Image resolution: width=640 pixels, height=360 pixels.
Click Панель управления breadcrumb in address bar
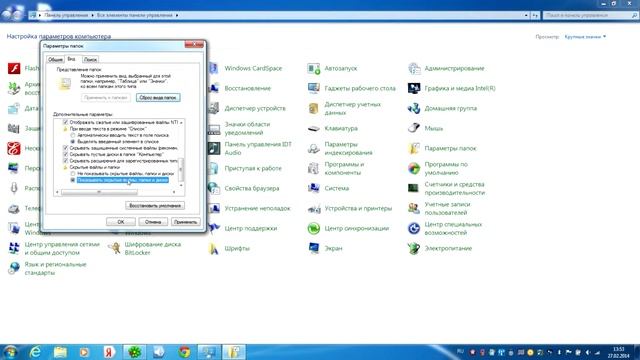point(66,15)
